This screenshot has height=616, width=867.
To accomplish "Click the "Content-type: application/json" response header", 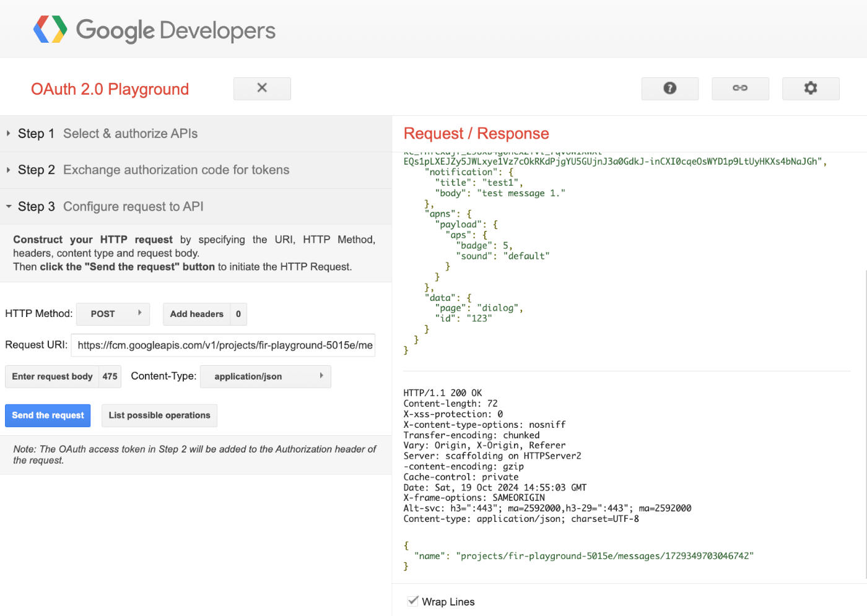I will (521, 519).
